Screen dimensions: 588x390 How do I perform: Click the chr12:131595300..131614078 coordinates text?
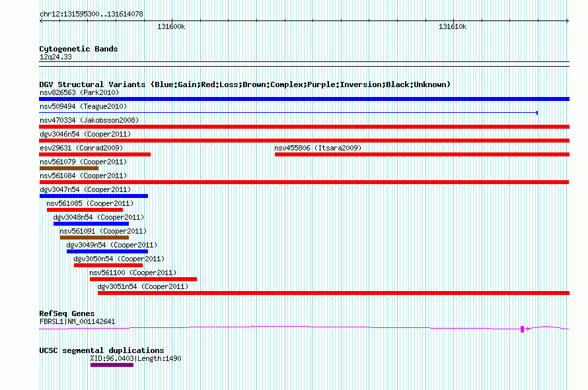91,14
